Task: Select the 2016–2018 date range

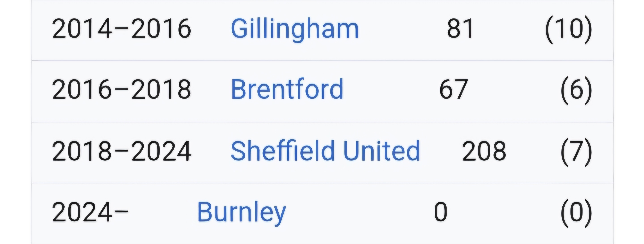Action: [121, 89]
